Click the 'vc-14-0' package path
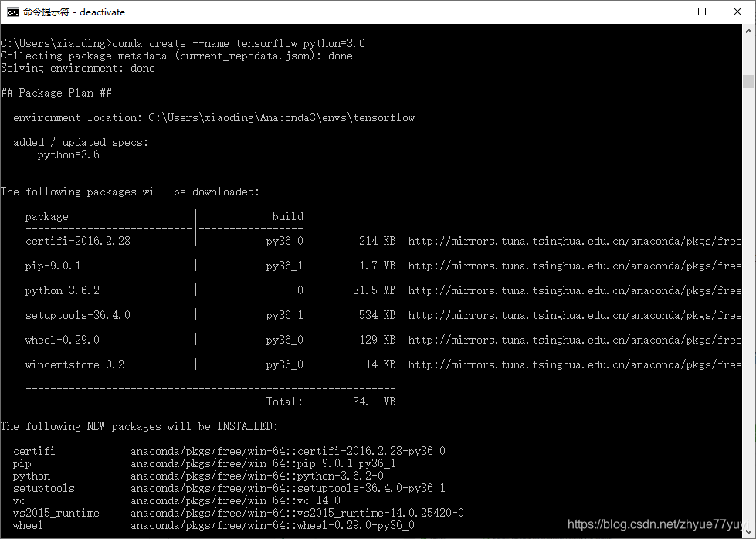This screenshot has height=539, width=756. 236,501
